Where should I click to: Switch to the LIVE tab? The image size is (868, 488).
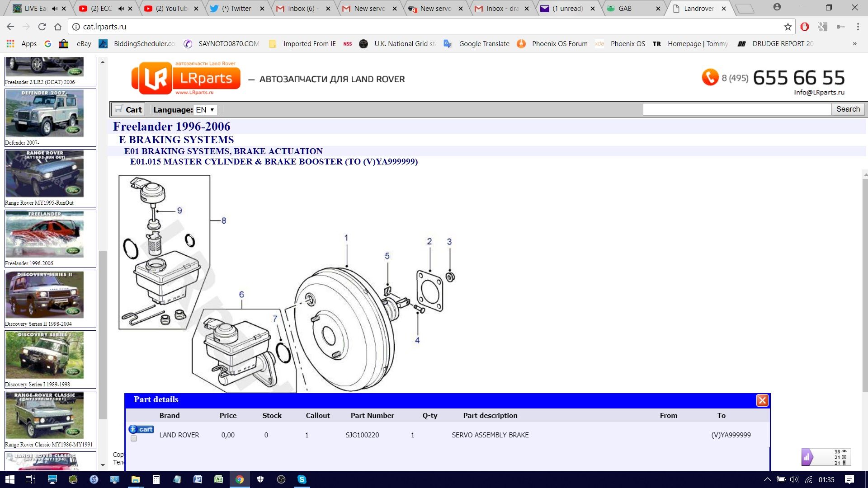click(x=35, y=9)
